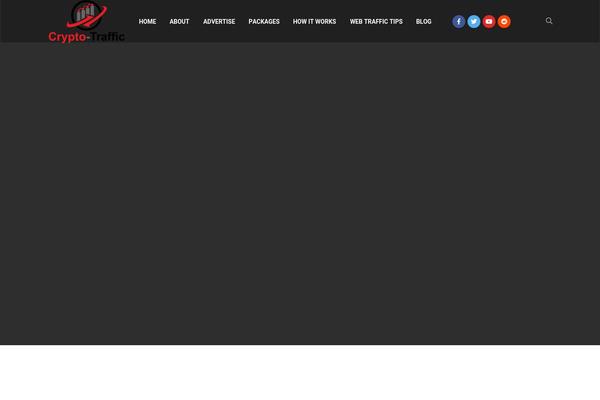This screenshot has height=400, width=600.
Task: Open the Packages menu item
Action: (x=264, y=21)
